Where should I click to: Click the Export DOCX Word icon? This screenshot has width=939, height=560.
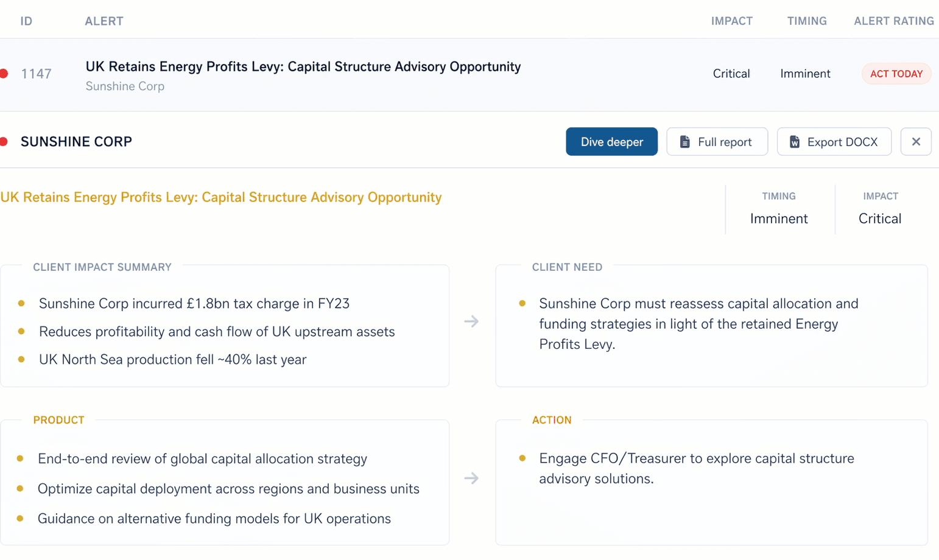(795, 142)
